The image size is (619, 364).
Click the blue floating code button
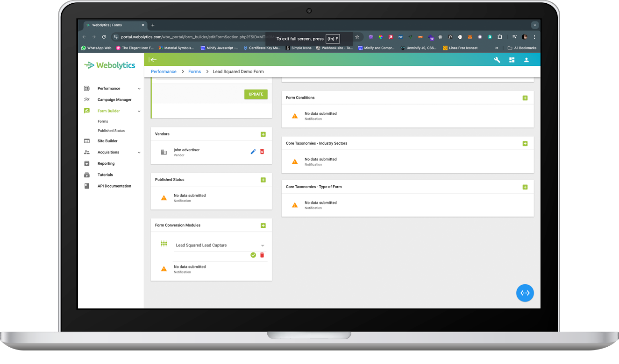point(525,293)
